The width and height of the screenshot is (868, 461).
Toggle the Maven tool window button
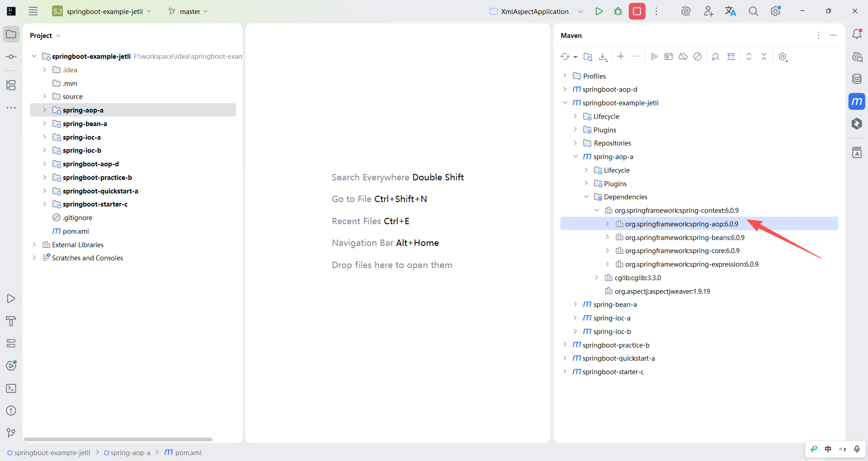(x=857, y=101)
